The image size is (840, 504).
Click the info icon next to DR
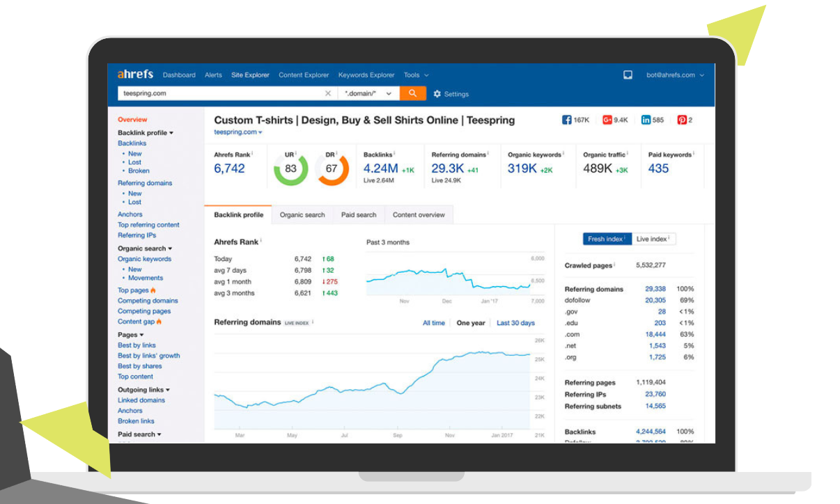338,153
